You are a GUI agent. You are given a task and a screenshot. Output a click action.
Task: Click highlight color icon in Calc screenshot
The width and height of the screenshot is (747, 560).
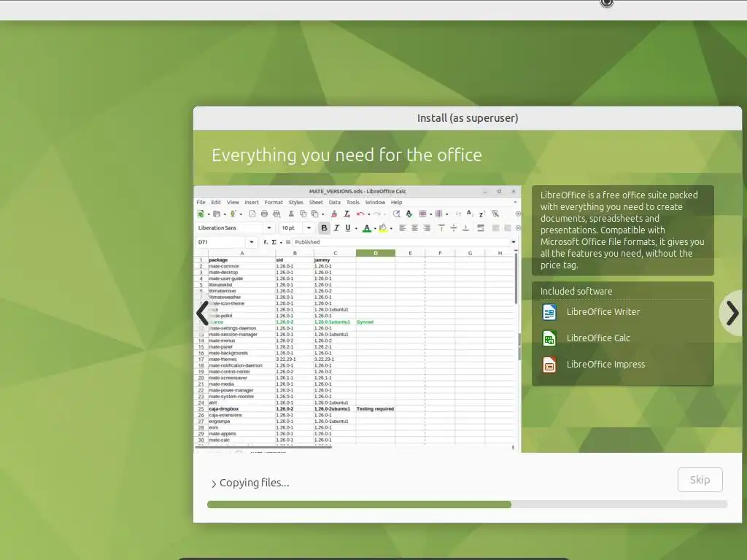[382, 228]
